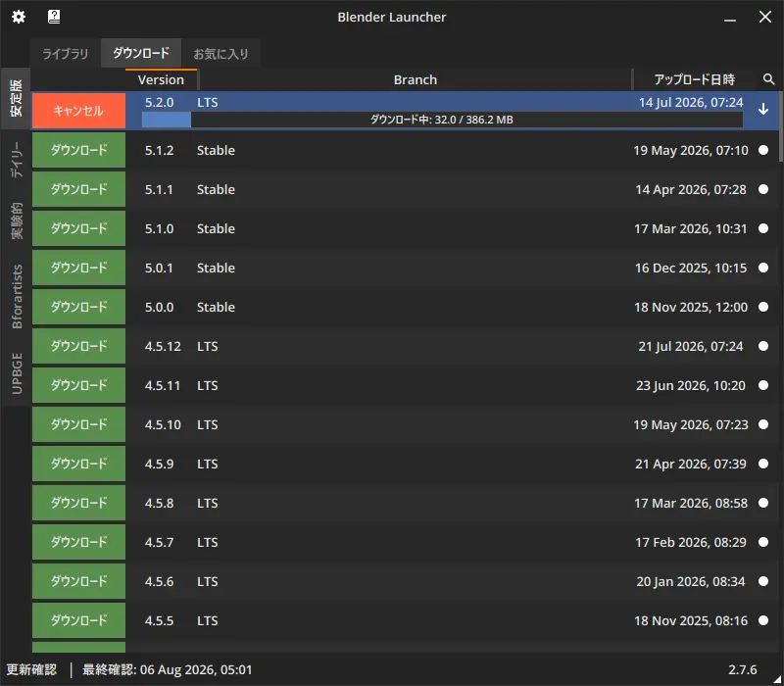Click the Stable label in 5.0.0 row

coord(216,307)
